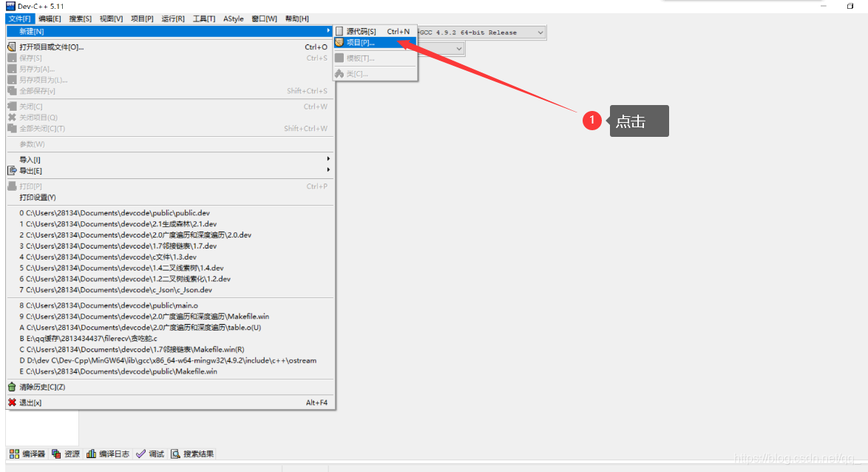Open the 视图[V] menu

coord(111,18)
